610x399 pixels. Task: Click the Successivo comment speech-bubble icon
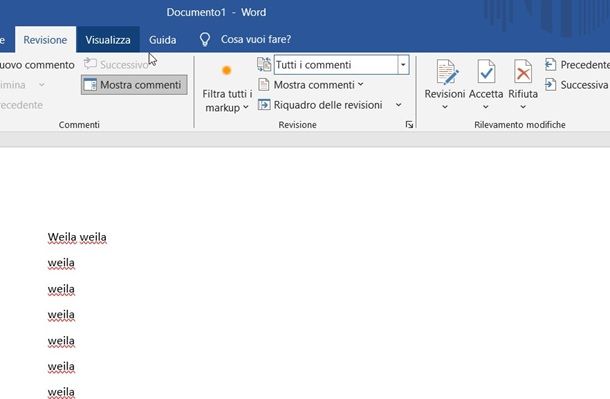(90, 64)
